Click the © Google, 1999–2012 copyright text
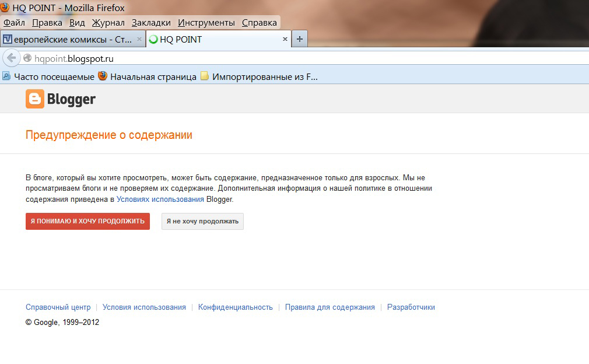Viewport: 589px width, 364px height. pos(62,323)
